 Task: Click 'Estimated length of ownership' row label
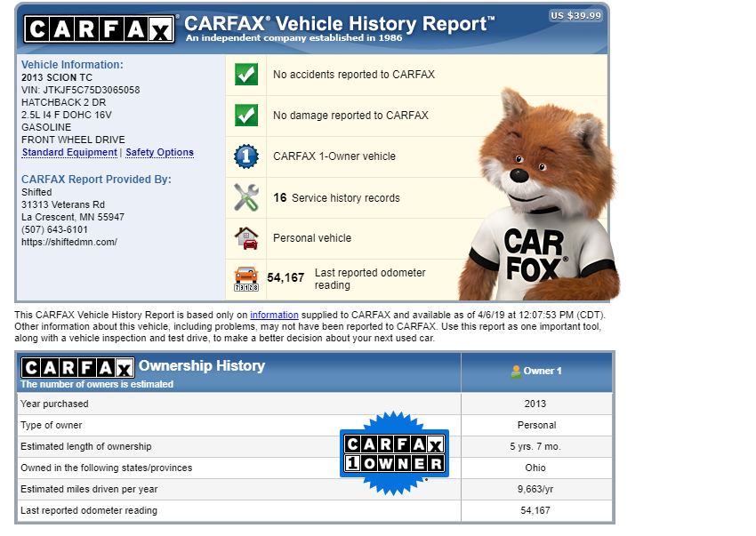pyautogui.click(x=85, y=446)
